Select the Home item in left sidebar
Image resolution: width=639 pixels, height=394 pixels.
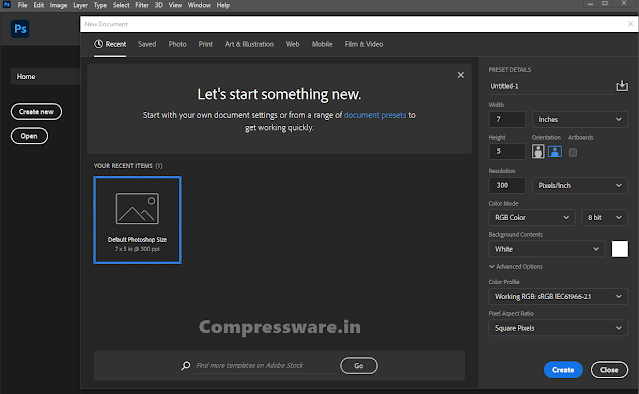(45, 77)
